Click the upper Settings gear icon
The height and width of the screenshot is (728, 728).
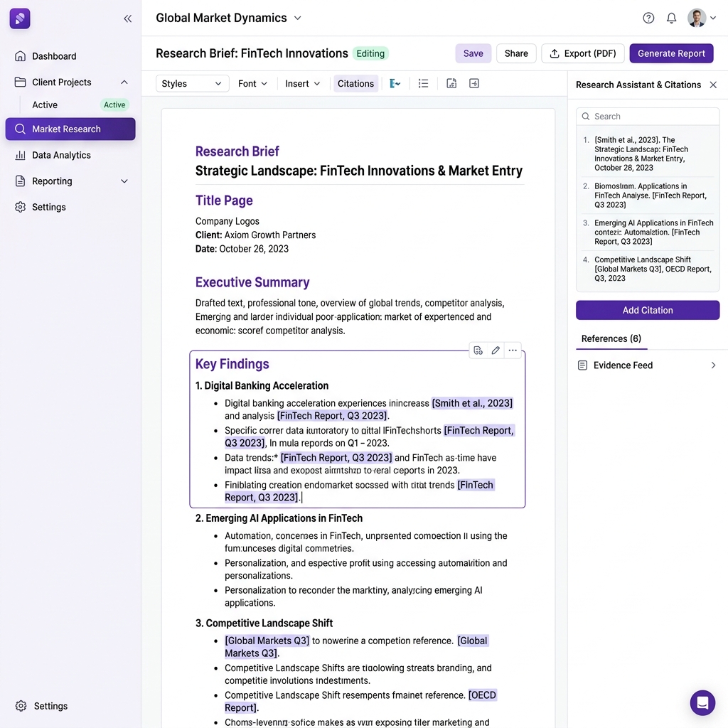(x=20, y=207)
